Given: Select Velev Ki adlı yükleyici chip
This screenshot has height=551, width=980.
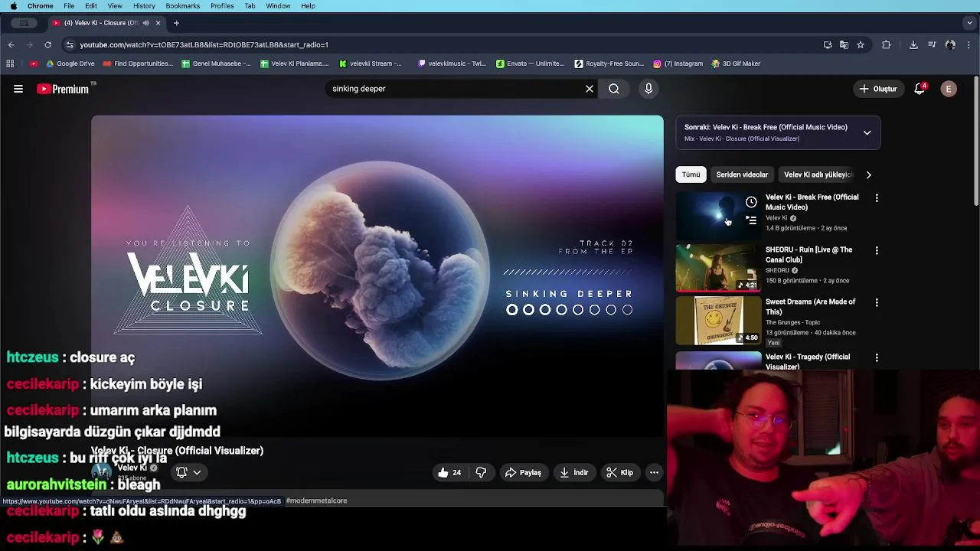Looking at the screenshot, I should [x=817, y=174].
